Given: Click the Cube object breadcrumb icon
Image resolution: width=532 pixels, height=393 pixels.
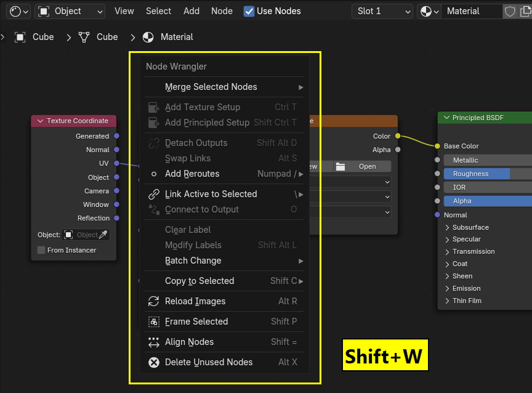Looking at the screenshot, I should (x=20, y=37).
